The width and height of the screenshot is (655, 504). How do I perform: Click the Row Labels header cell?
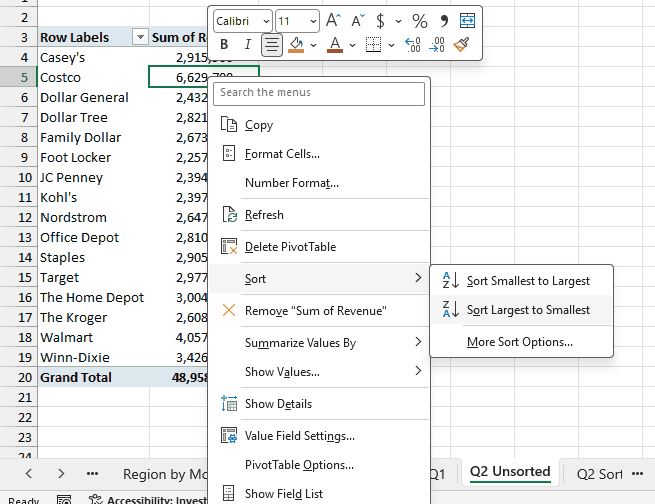(93, 37)
